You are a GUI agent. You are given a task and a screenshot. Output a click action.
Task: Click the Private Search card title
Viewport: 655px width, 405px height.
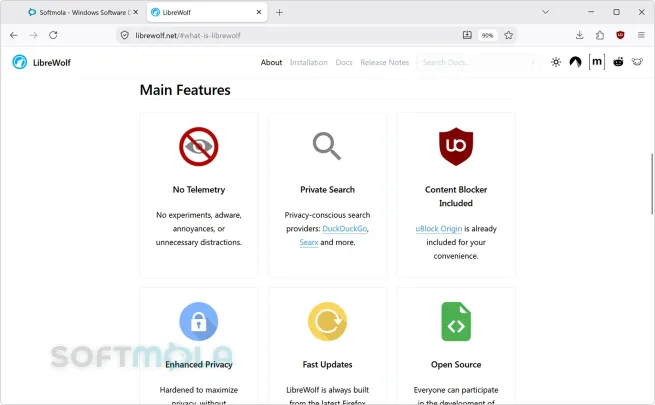coord(328,190)
